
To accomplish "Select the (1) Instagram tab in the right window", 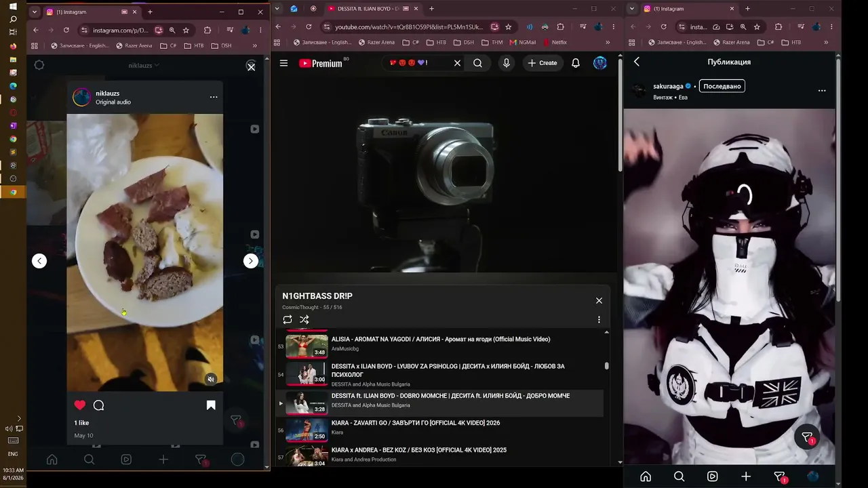I will pyautogui.click(x=688, y=9).
